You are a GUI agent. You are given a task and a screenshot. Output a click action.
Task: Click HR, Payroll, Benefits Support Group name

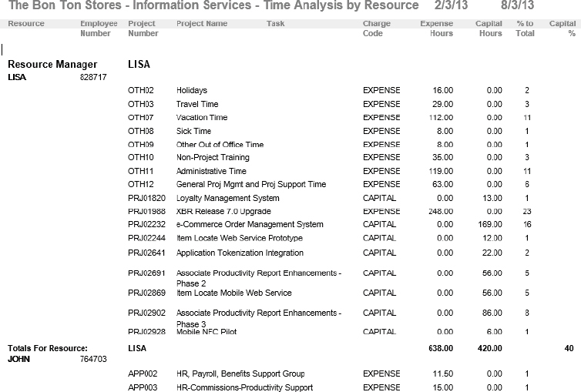pos(240,374)
